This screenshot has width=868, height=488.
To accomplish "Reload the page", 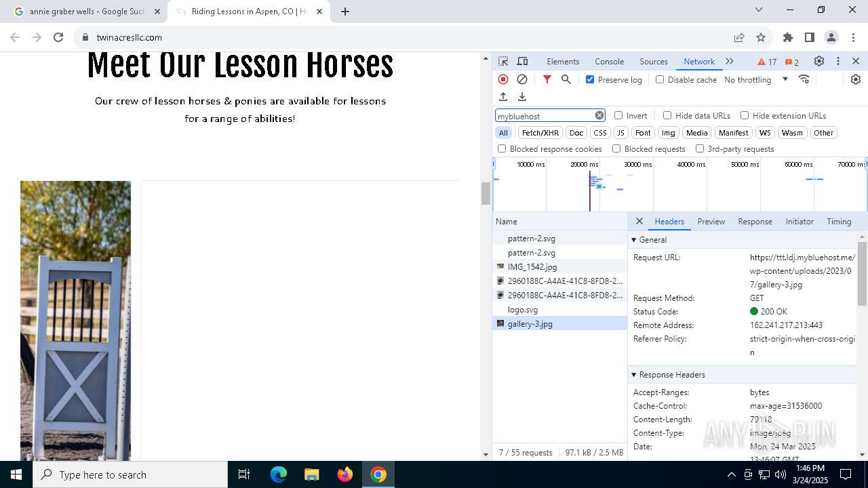I will pyautogui.click(x=58, y=37).
